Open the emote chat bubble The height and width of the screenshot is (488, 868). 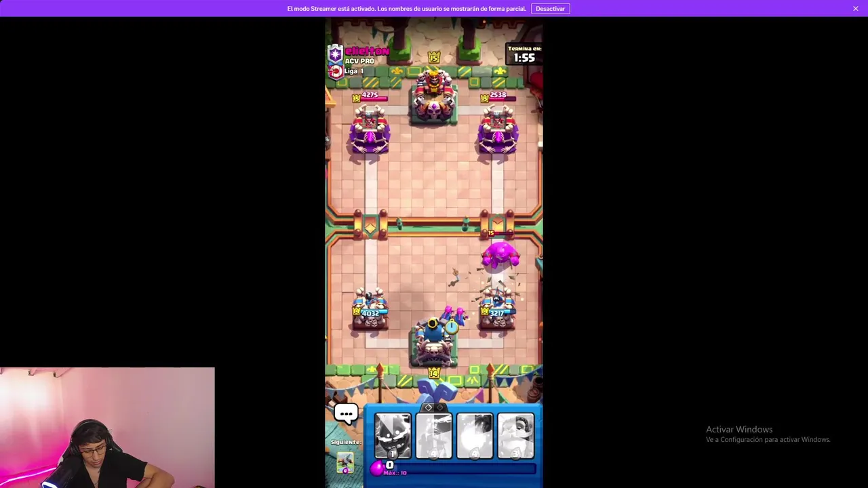click(346, 413)
